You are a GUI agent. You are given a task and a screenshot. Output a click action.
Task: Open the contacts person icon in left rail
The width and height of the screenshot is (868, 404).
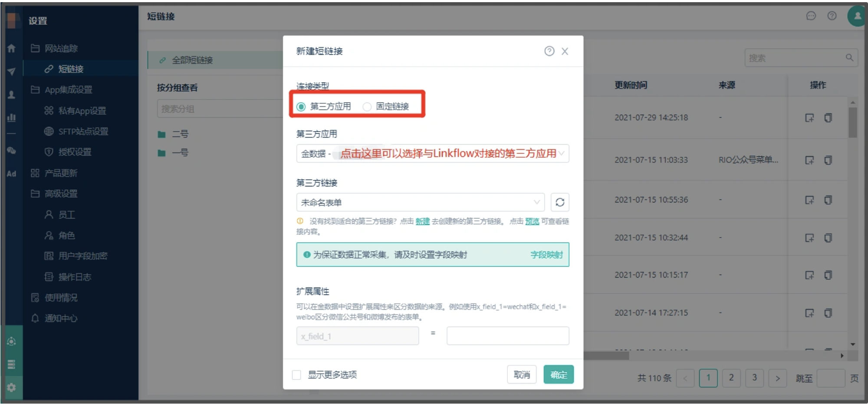pyautogui.click(x=11, y=94)
